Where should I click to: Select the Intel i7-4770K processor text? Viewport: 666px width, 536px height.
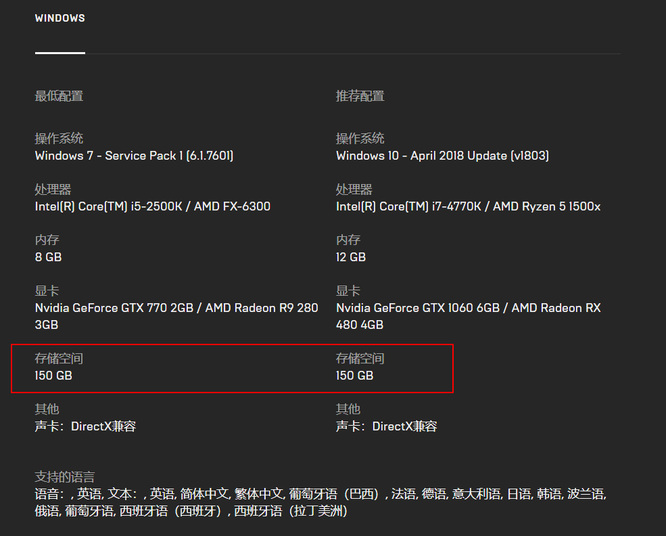click(468, 207)
